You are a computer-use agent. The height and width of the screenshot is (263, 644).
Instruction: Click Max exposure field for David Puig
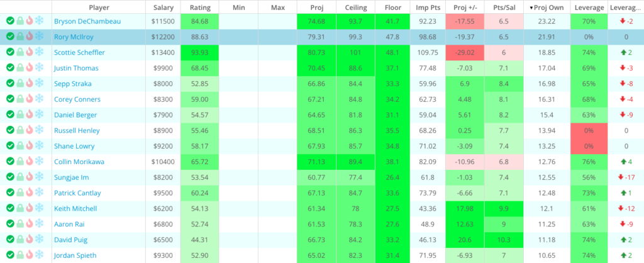coord(277,240)
